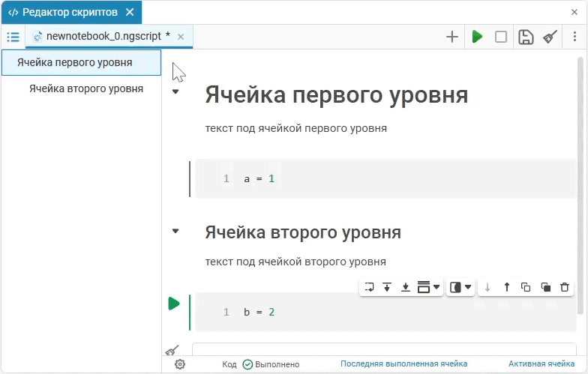588x374 pixels.
Task: Duplicate the cell with the filled copy icon
Action: 546,288
